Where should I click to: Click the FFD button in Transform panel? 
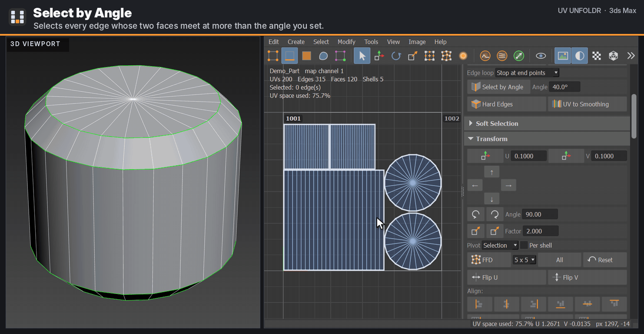click(x=488, y=260)
